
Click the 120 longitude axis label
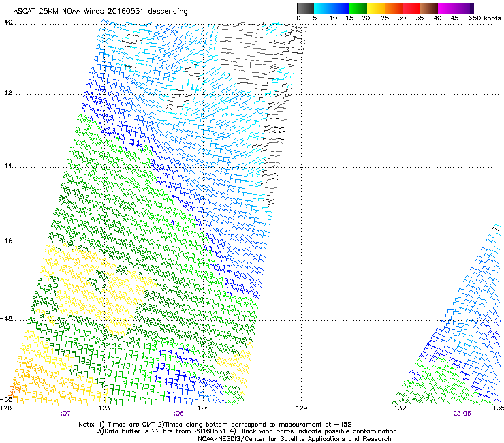tap(5, 408)
